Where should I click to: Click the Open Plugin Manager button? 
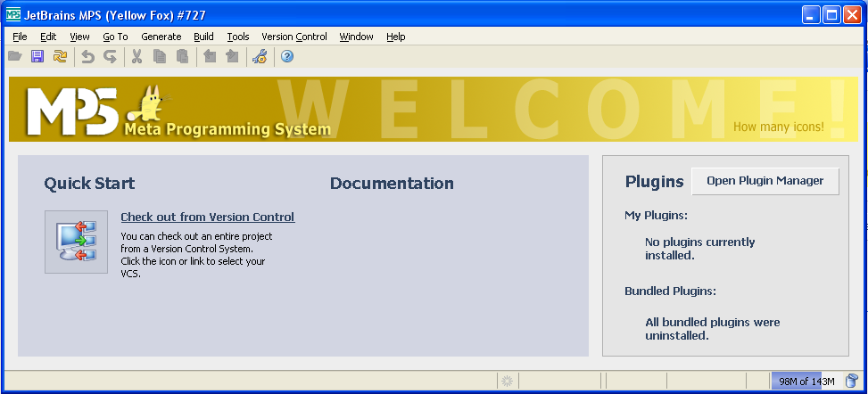765,181
